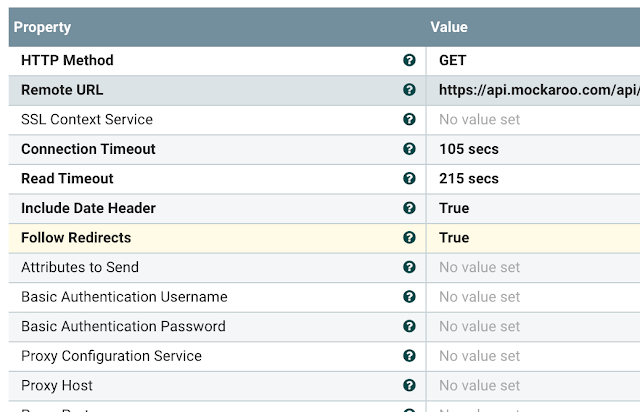Set a value for SSL Context Service
The width and height of the screenshot is (640, 412).
pyautogui.click(x=480, y=120)
